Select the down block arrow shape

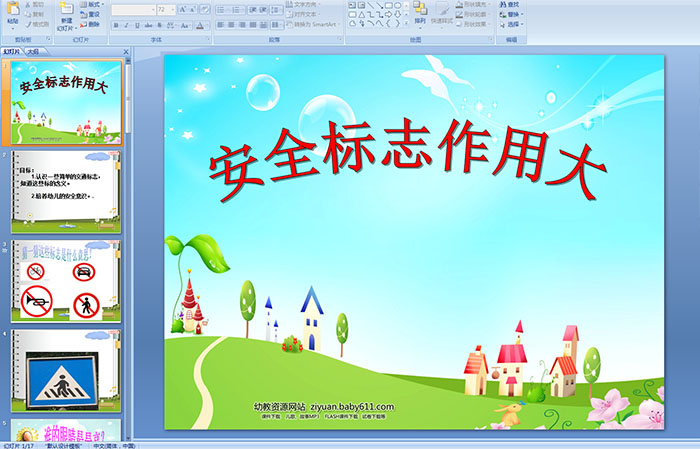(397, 15)
